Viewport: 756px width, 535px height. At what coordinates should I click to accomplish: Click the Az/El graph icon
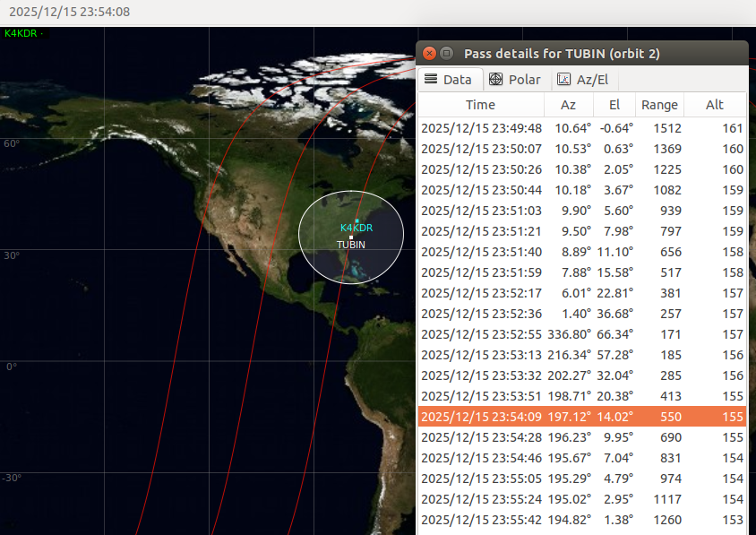pyautogui.click(x=563, y=79)
